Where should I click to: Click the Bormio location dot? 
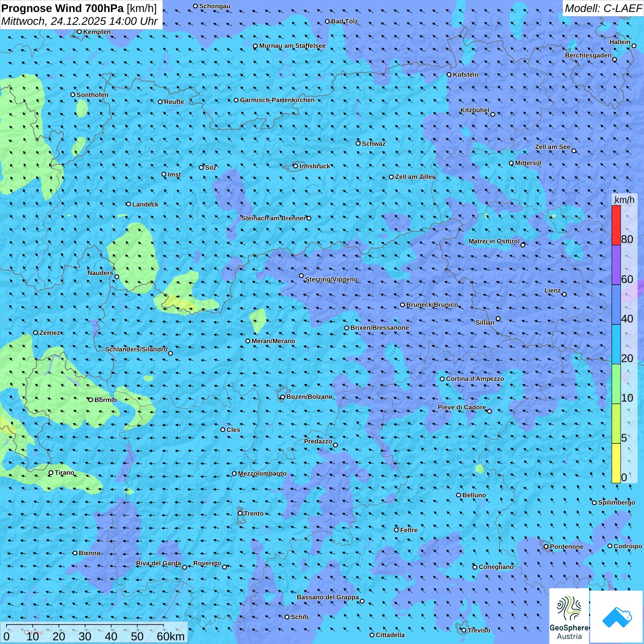click(x=91, y=400)
